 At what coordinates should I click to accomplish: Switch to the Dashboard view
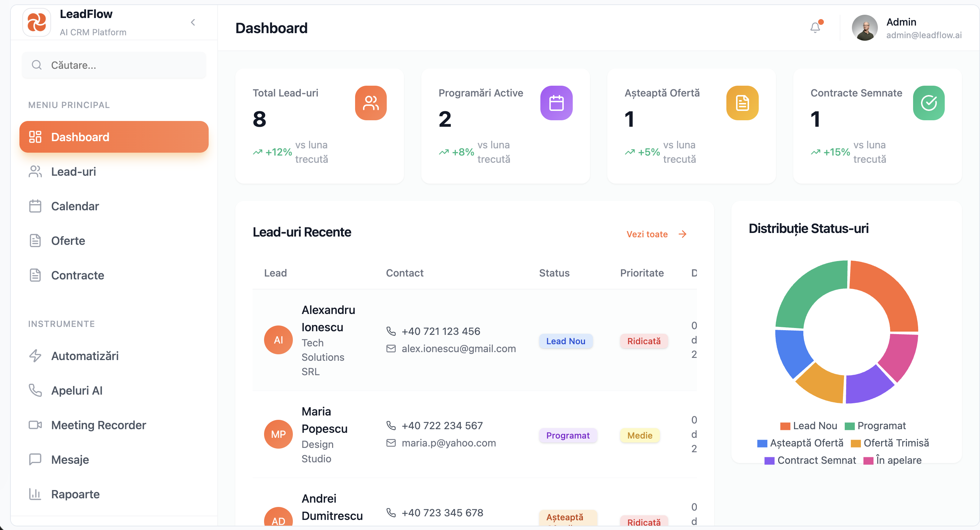(x=80, y=137)
